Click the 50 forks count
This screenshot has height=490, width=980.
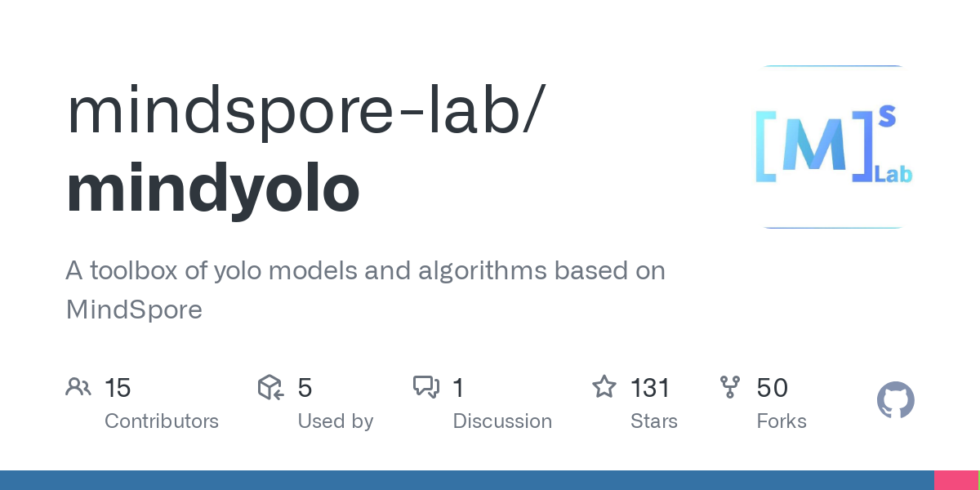pyautogui.click(x=772, y=388)
